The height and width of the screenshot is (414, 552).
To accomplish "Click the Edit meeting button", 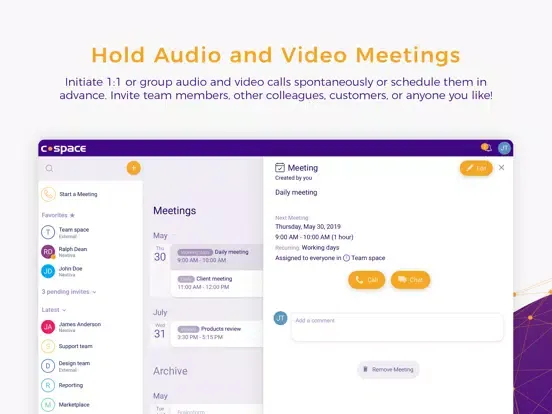I will [x=476, y=168].
